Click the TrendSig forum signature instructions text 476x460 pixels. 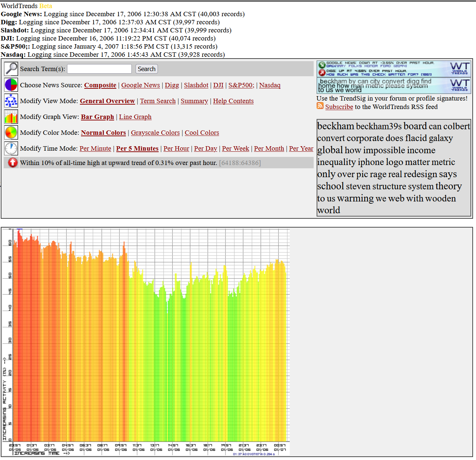(x=392, y=98)
